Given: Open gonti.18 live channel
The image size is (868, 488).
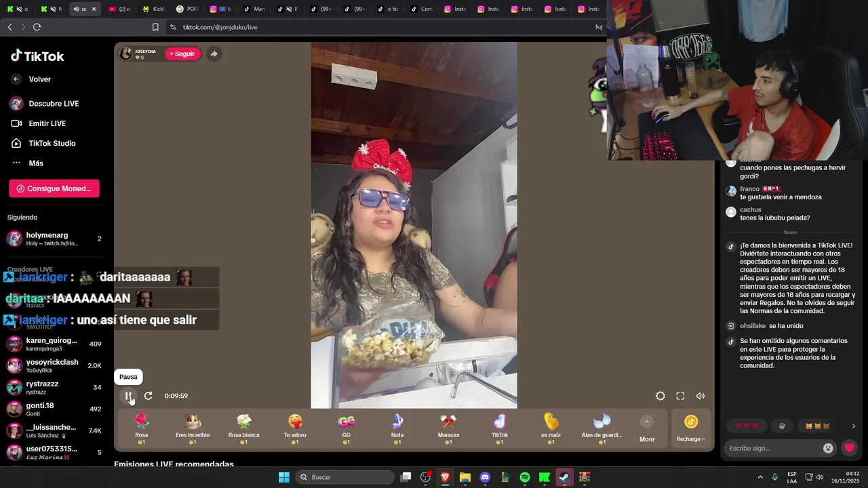Looking at the screenshot, I should [54, 409].
